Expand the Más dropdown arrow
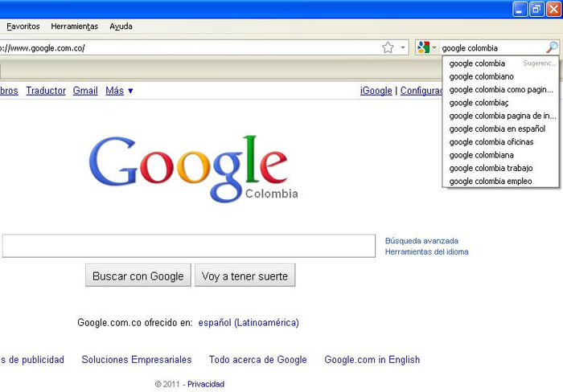563x392 pixels. click(x=130, y=91)
